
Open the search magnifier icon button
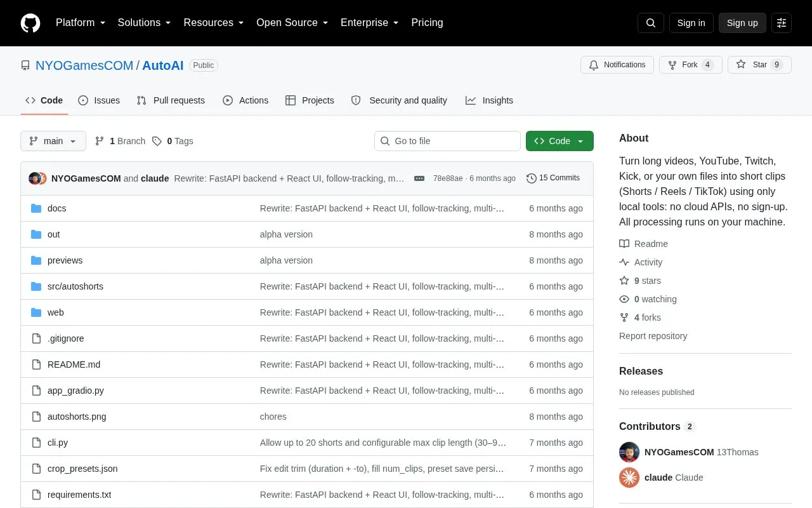click(651, 23)
